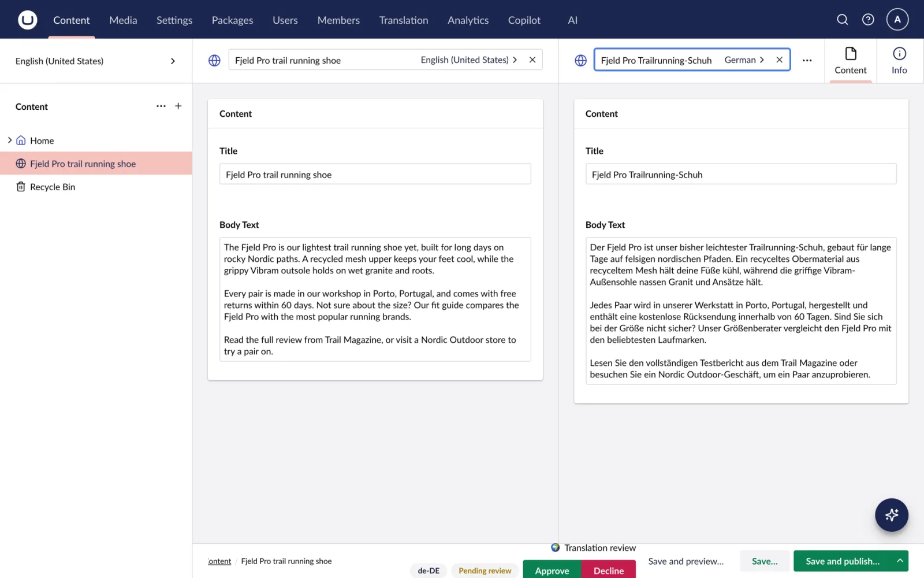
Task: Open the AI section
Action: 572,20
